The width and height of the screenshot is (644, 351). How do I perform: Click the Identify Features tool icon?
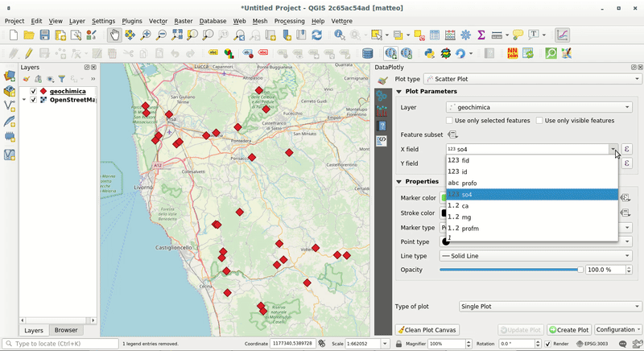pyautogui.click(x=339, y=35)
